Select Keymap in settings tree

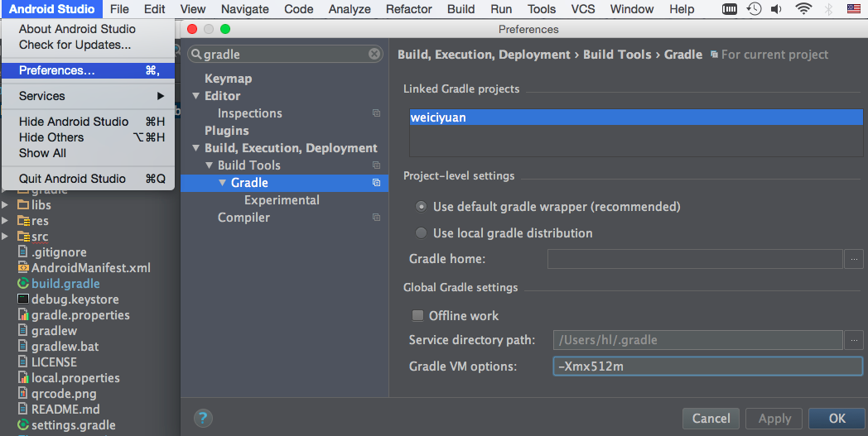[x=228, y=79]
